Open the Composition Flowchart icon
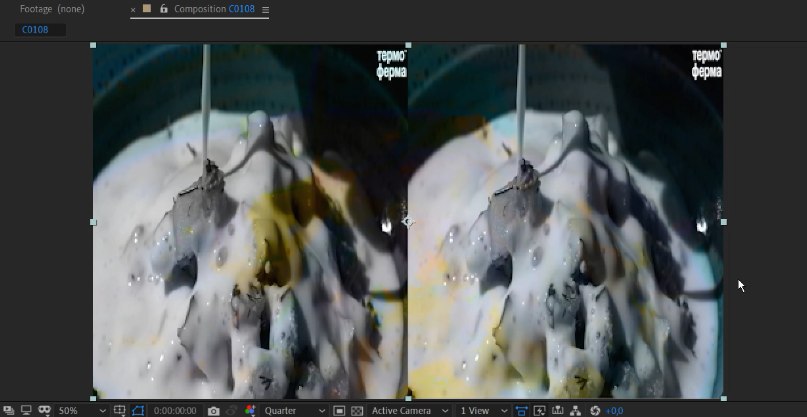The image size is (807, 417). click(x=575, y=411)
